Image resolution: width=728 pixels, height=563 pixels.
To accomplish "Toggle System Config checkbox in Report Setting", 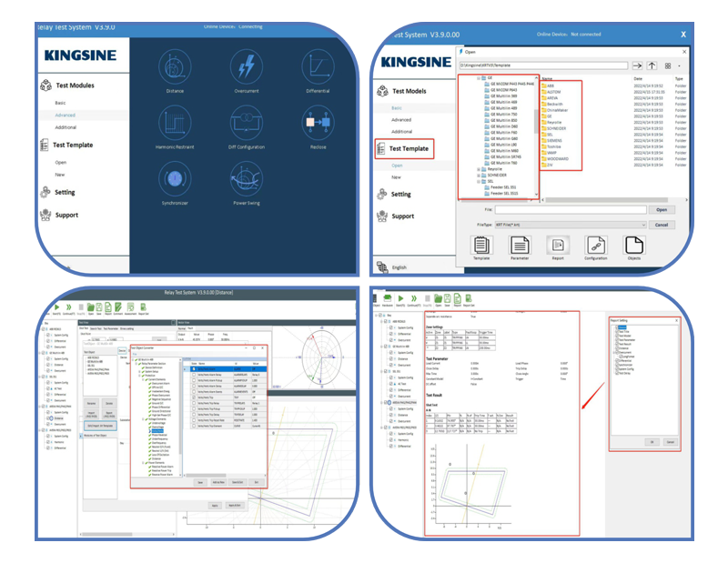I will [617, 369].
